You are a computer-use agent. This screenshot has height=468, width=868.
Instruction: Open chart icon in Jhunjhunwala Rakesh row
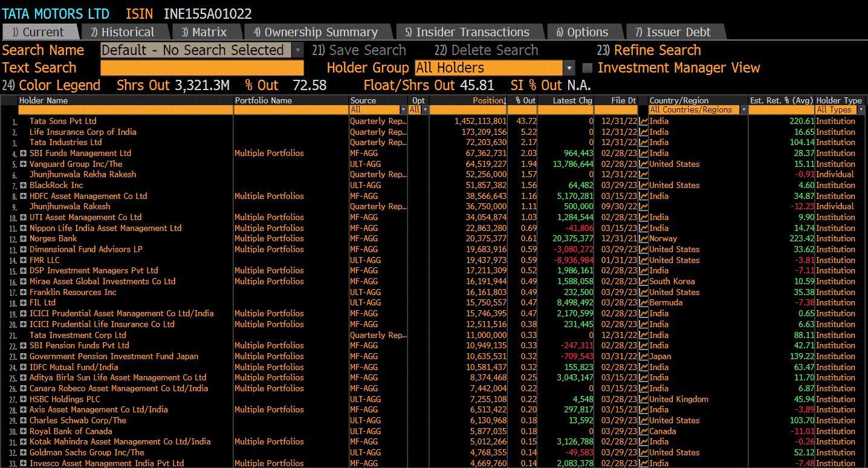click(644, 207)
